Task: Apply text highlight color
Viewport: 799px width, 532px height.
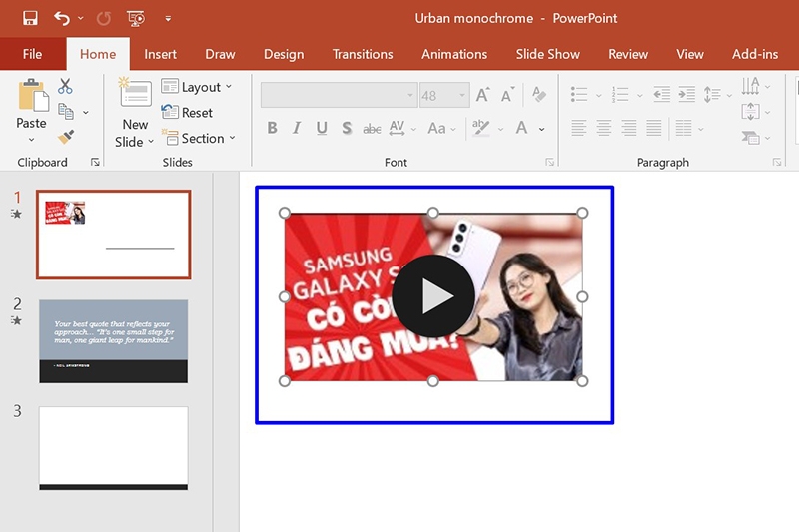Action: pos(480,128)
